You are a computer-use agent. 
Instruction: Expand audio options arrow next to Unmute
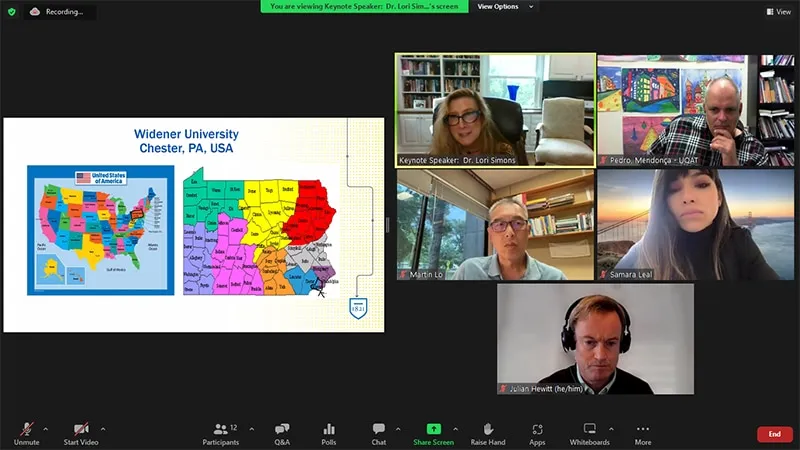click(x=45, y=429)
